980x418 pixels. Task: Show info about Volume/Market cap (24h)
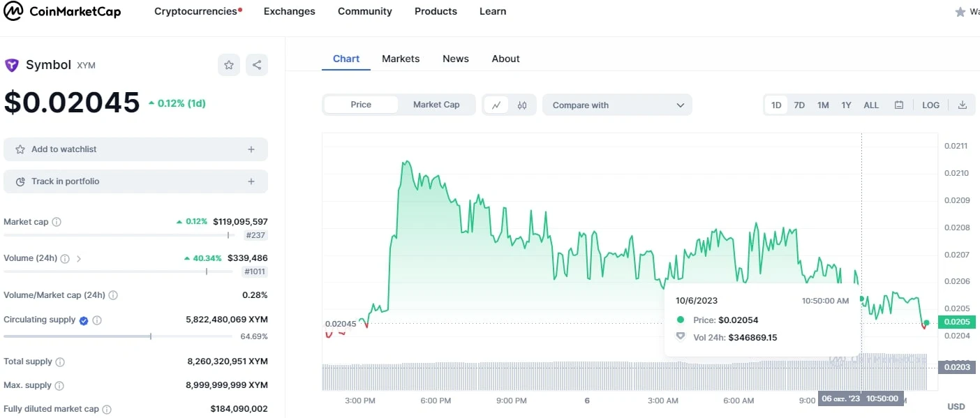coord(113,295)
